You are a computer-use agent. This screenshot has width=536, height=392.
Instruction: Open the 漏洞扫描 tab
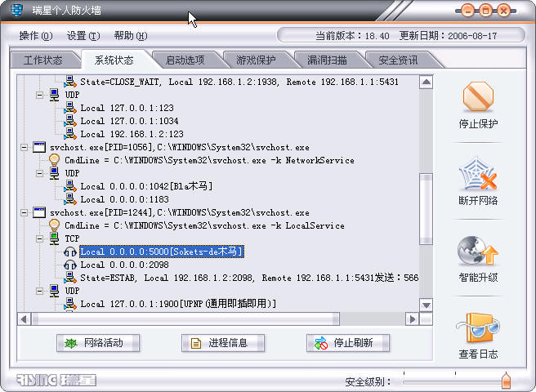point(327,60)
